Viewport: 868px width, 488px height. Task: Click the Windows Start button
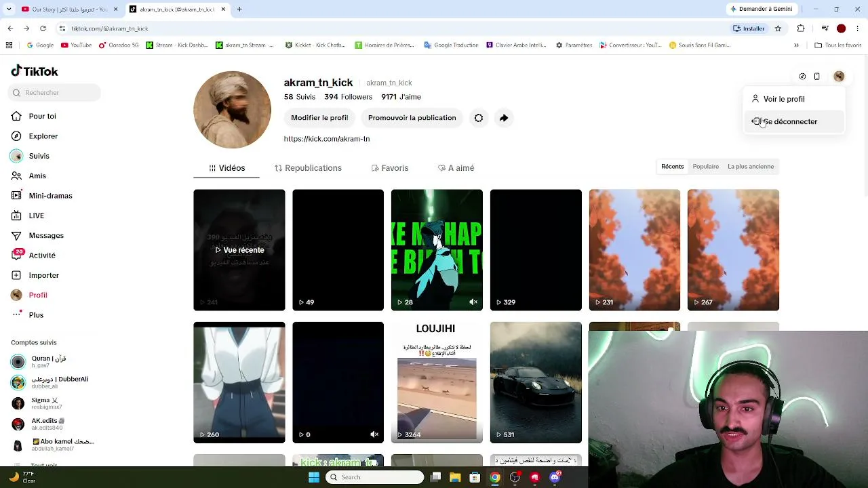313,477
